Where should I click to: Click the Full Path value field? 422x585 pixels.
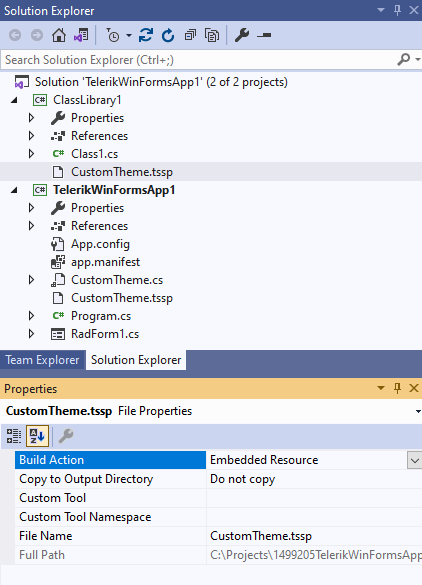click(315, 555)
